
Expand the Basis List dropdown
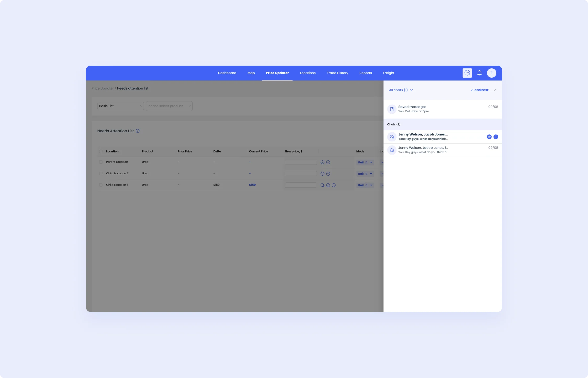tap(120, 106)
